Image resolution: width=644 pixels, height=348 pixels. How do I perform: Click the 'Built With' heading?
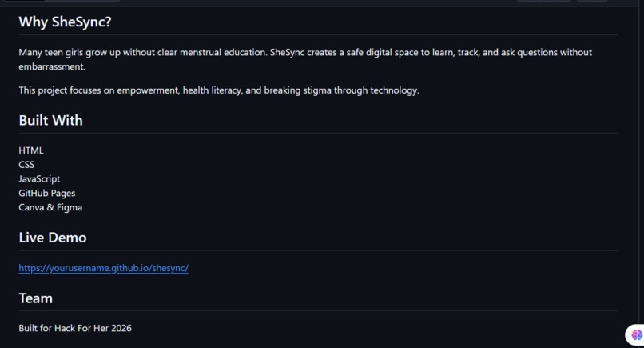click(50, 120)
